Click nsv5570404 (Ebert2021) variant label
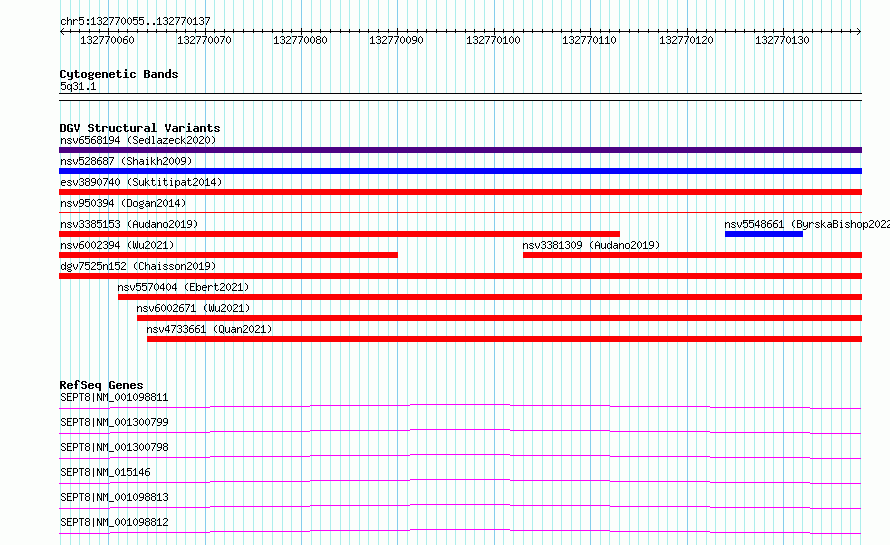The image size is (890, 545). click(183, 287)
